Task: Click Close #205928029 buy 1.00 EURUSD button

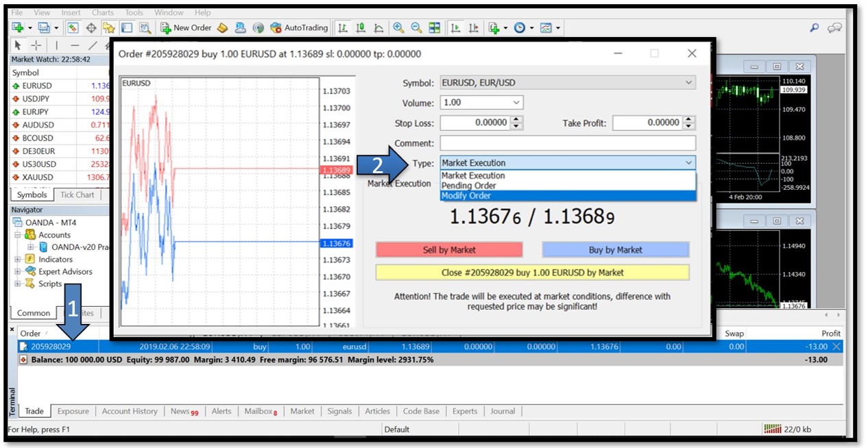Action: coord(533,273)
